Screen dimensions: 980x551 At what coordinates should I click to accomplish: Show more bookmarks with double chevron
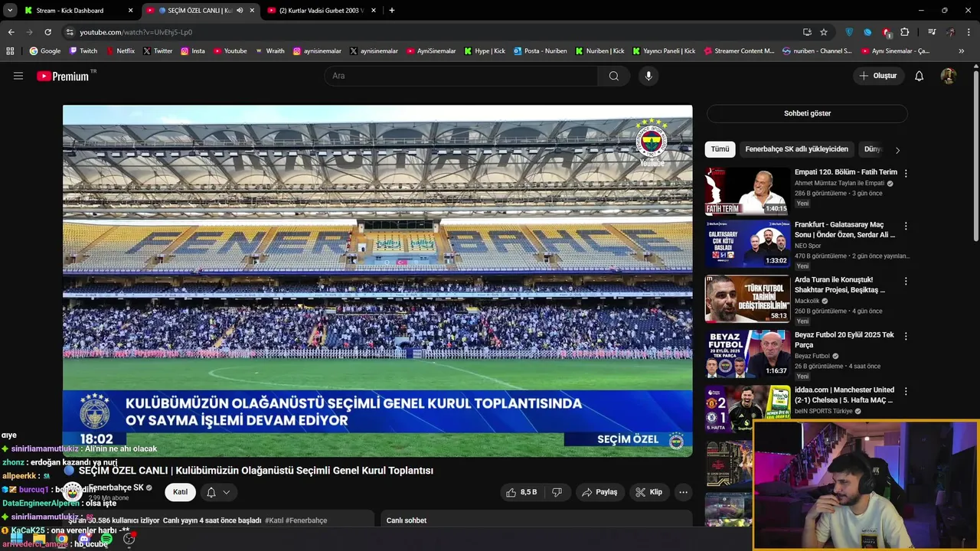(x=962, y=51)
